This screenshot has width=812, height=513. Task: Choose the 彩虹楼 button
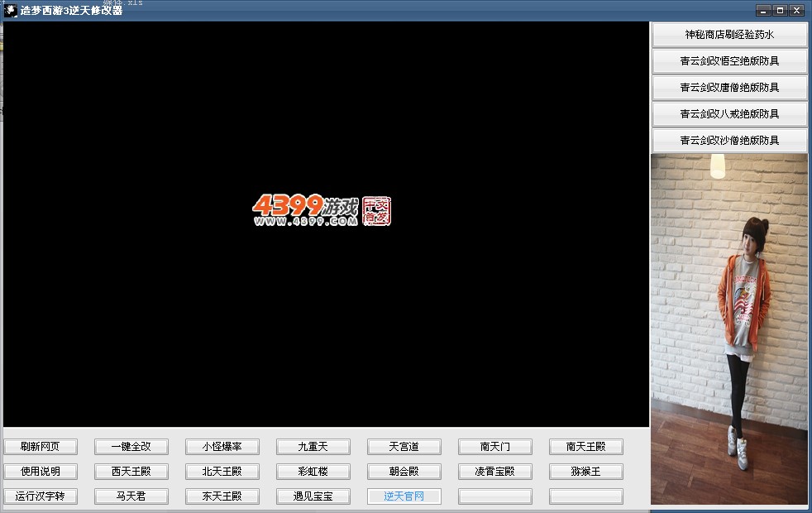[x=313, y=472]
